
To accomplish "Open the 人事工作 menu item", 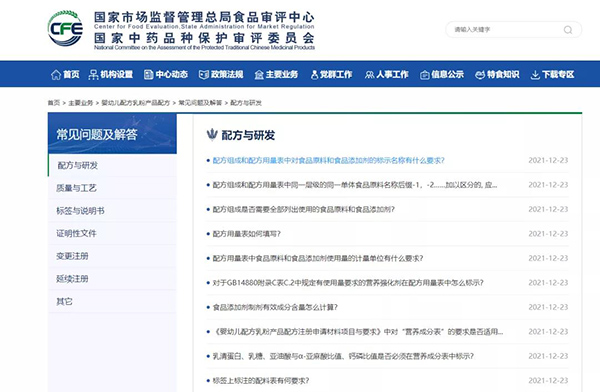I will [392, 74].
